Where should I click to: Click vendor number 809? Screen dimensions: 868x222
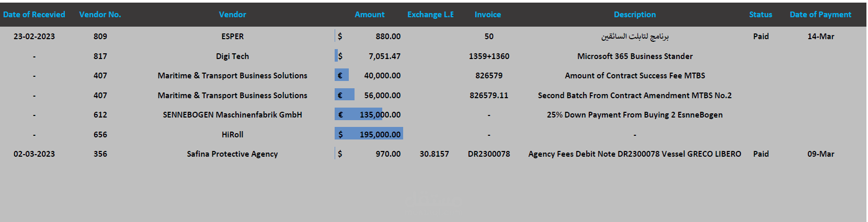tap(100, 37)
